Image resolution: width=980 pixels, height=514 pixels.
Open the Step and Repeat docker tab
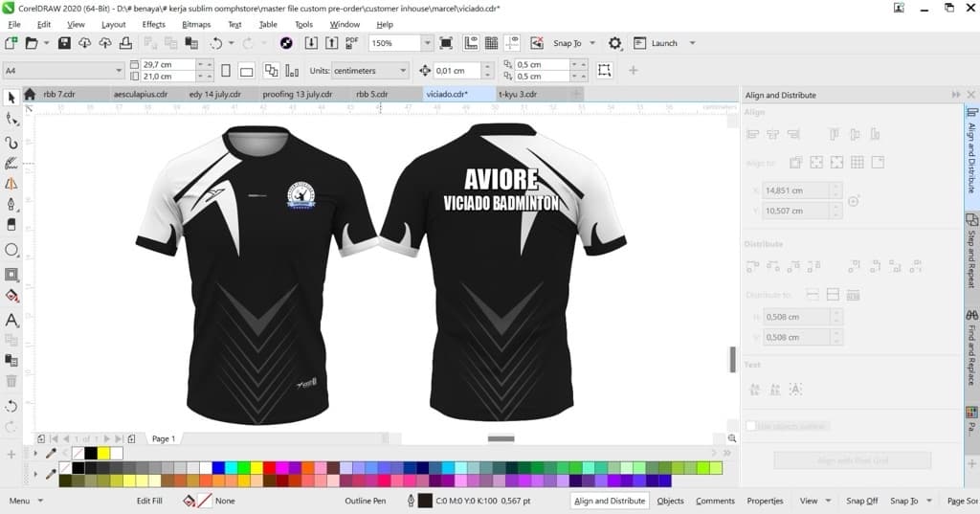coord(971,250)
